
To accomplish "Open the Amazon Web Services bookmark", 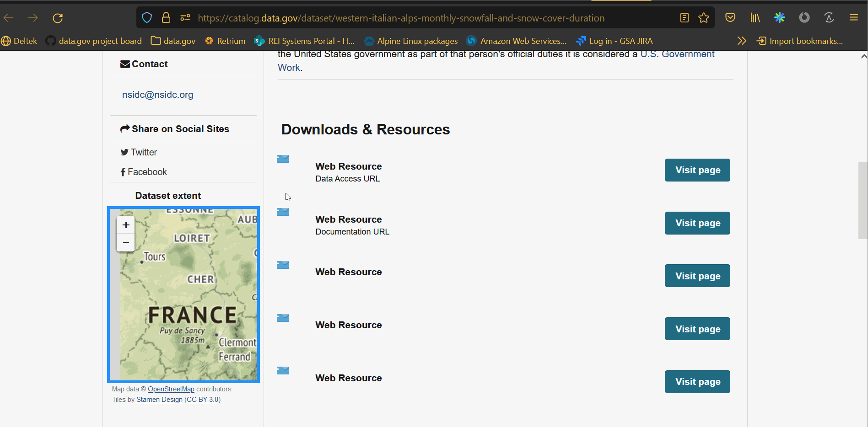I will [x=517, y=41].
